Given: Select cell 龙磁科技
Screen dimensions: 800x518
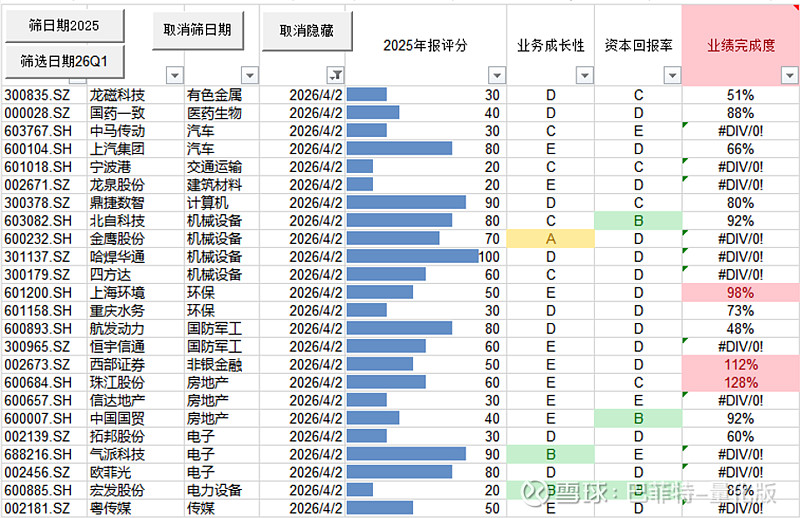Looking at the screenshot, I should pyautogui.click(x=136, y=95).
